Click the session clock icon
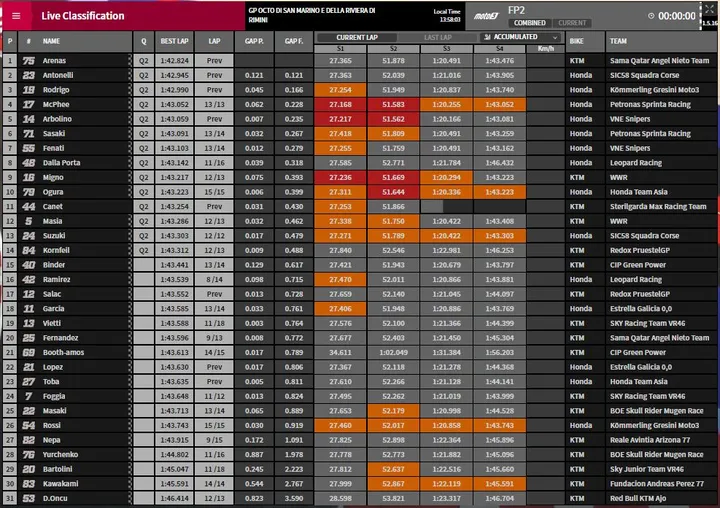 pos(651,16)
